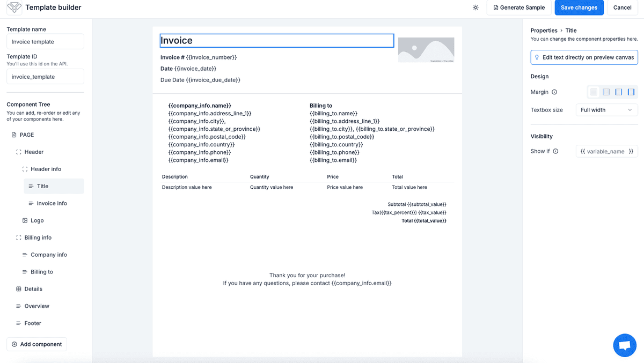Viewport: 644px width, 363px height.
Task: Enable the widest margin option
Action: [631, 92]
